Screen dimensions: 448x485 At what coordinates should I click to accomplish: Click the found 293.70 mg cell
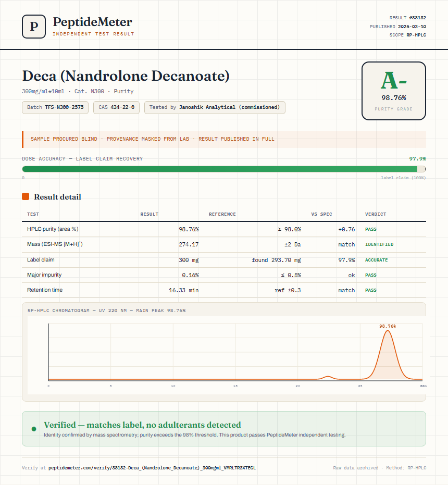[276, 260]
